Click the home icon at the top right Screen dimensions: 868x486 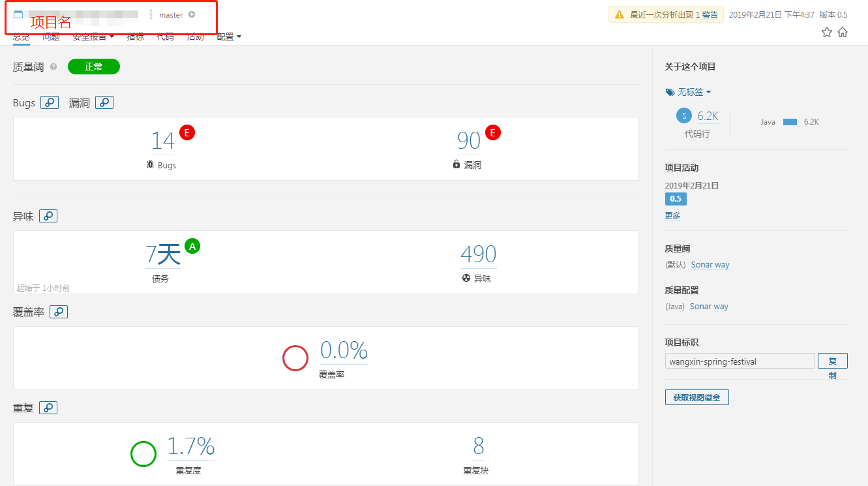tap(842, 31)
